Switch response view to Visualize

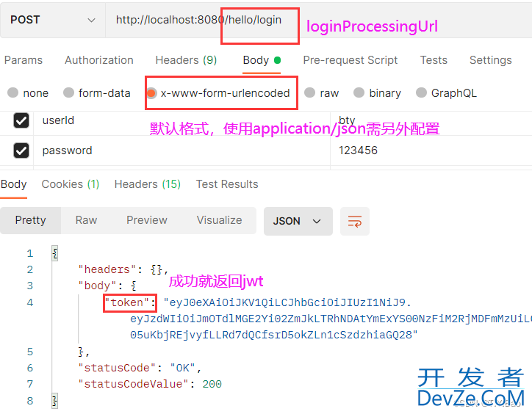[x=219, y=220]
